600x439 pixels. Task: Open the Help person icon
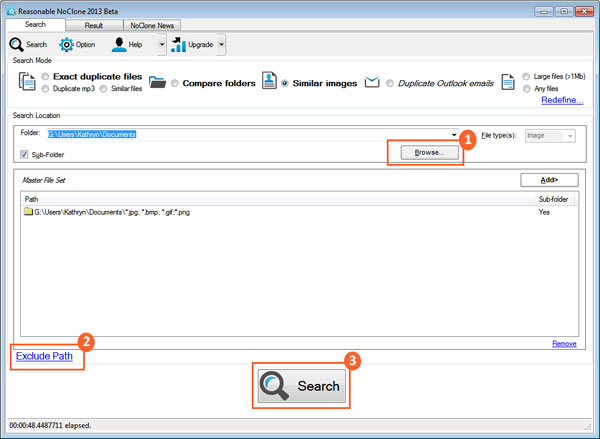click(119, 45)
